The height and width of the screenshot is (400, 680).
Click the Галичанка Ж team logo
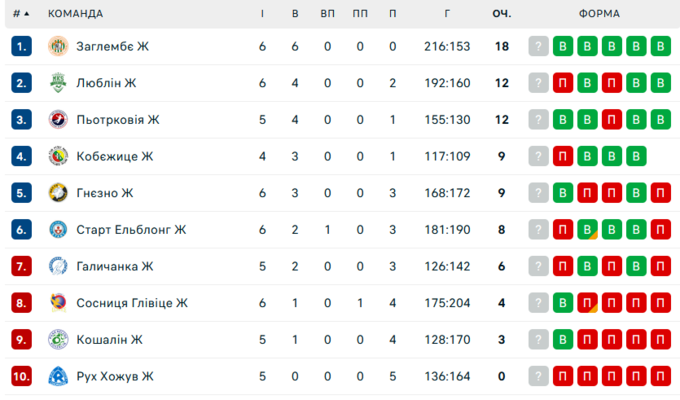tap(57, 266)
